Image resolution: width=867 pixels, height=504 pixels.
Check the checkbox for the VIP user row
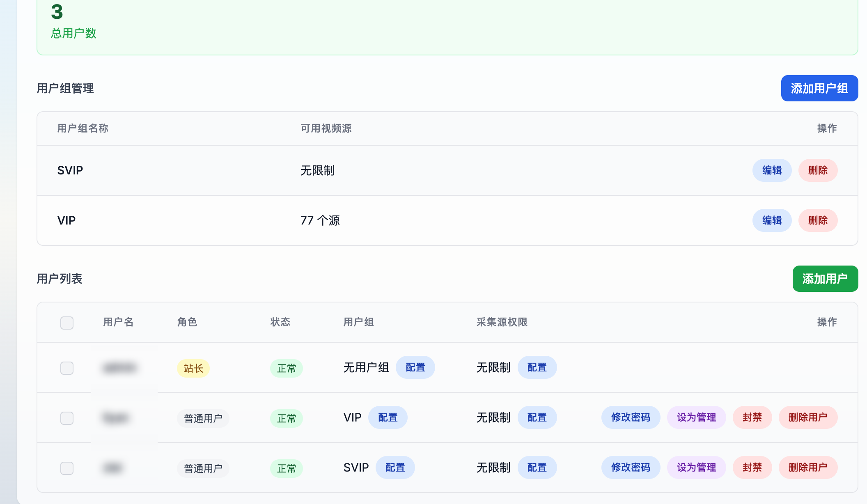coord(67,418)
